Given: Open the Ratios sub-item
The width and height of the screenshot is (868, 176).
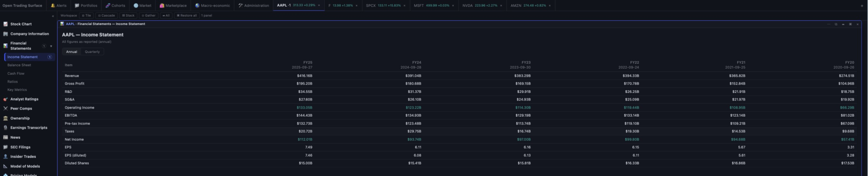Looking at the screenshot, I should [x=12, y=82].
